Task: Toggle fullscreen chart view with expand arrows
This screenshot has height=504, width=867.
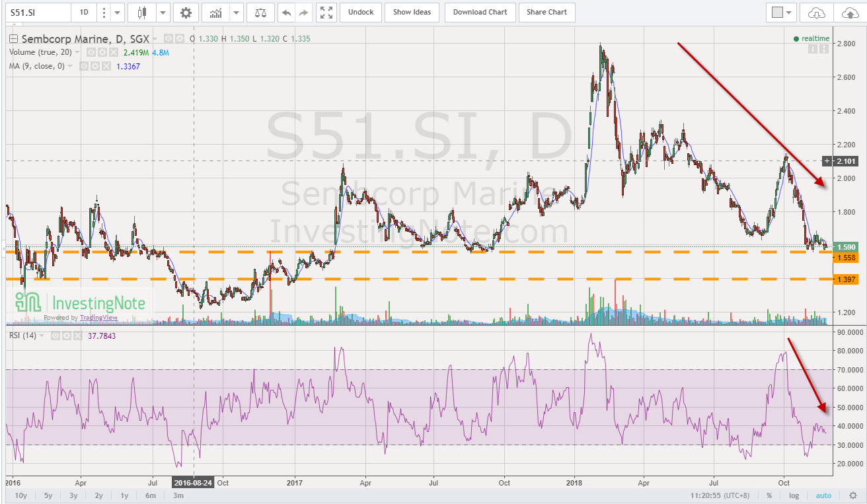Action: (x=326, y=12)
